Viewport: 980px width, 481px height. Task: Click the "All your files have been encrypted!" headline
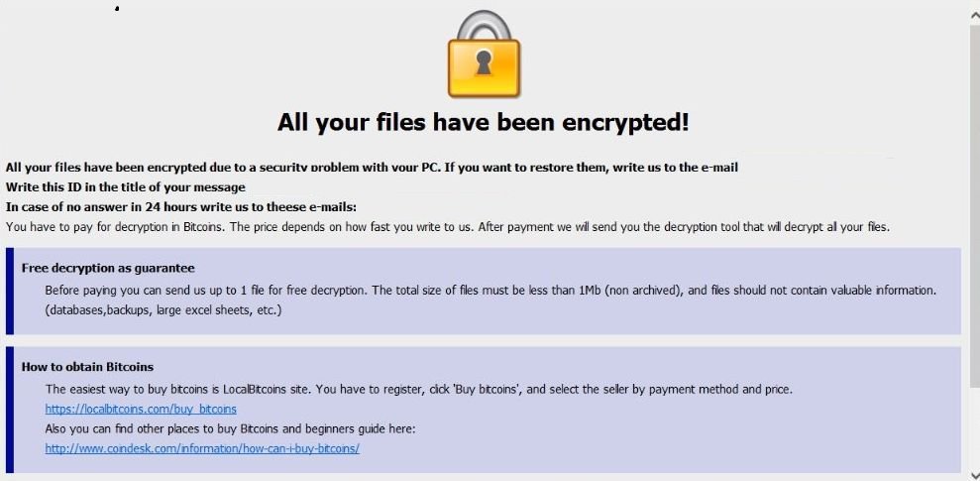(483, 123)
